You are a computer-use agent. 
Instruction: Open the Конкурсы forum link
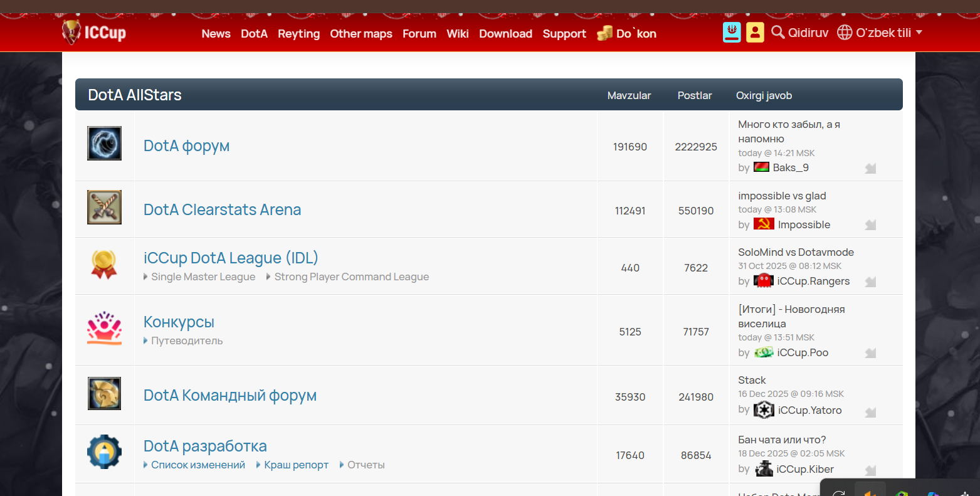(179, 322)
